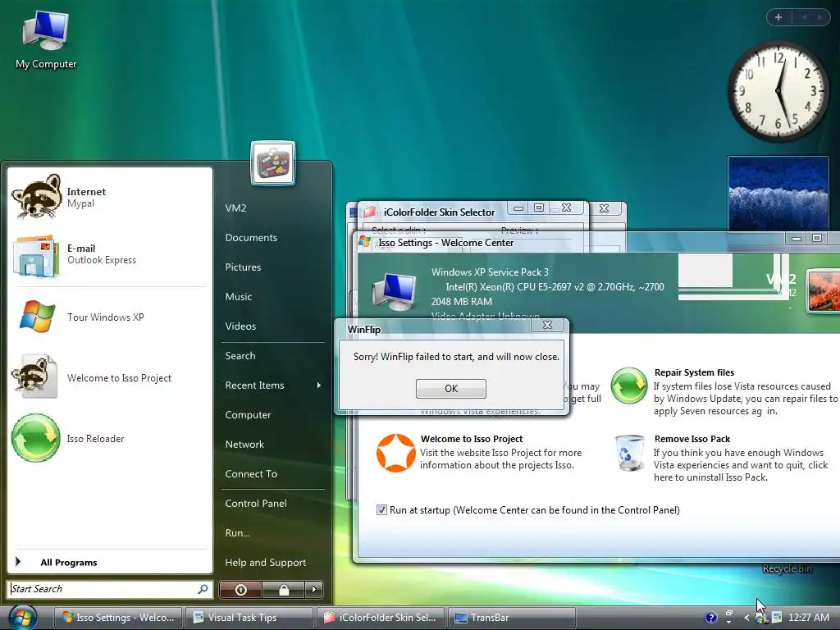The width and height of the screenshot is (840, 630).
Task: Switch to iColorFolder Skin Selector taskbar button
Action: tap(381, 618)
